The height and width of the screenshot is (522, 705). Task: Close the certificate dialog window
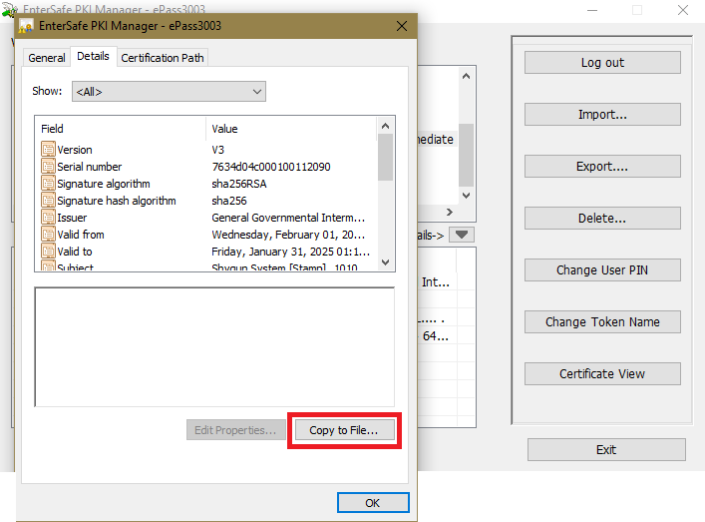pyautogui.click(x=401, y=25)
